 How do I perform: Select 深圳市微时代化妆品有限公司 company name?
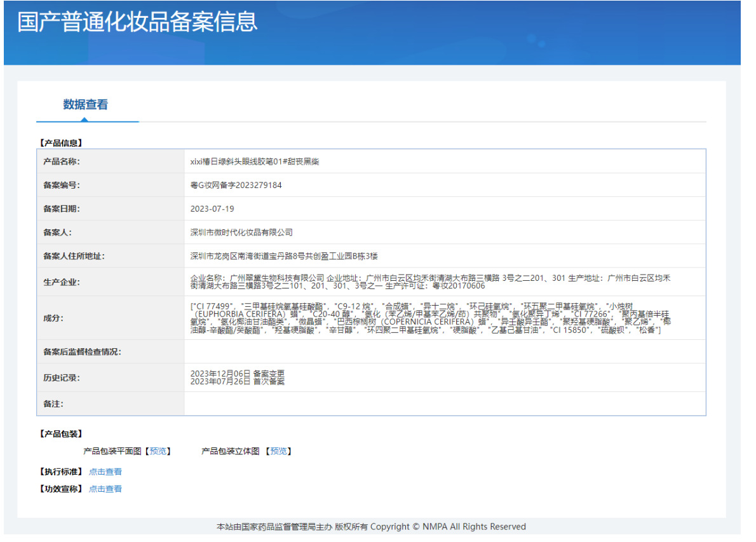coord(241,233)
